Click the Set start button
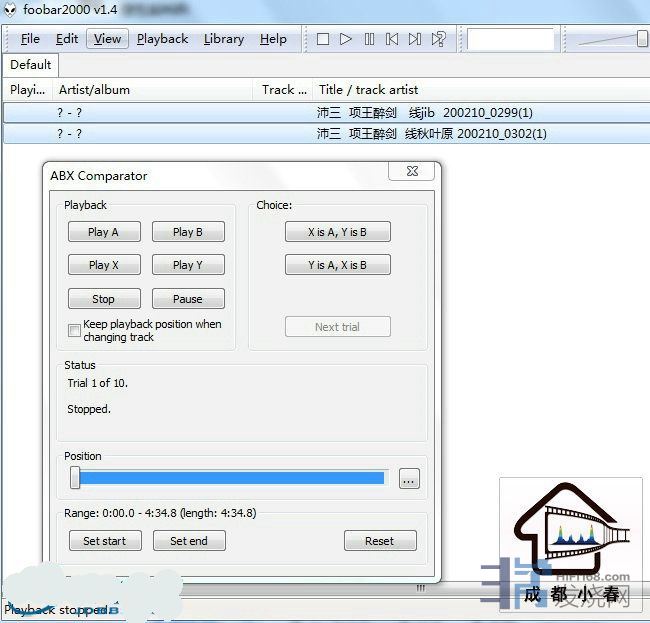650x623 pixels. pyautogui.click(x=105, y=541)
